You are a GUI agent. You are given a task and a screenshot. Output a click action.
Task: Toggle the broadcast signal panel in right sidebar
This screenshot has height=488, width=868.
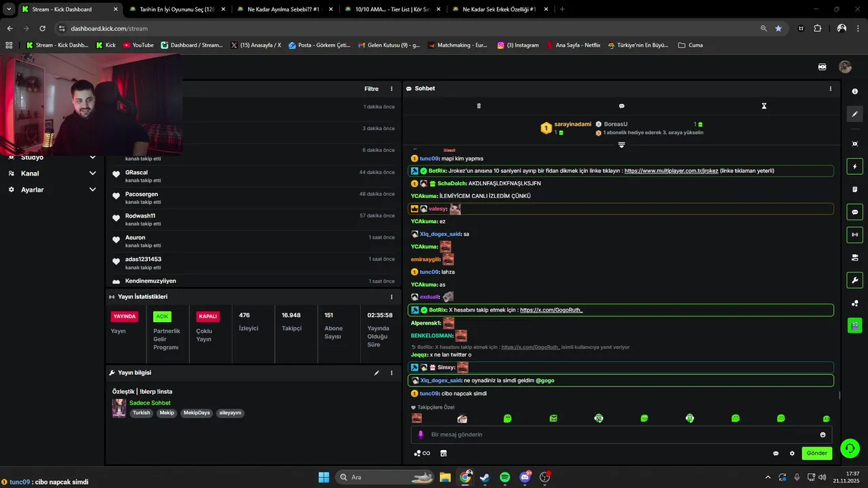(854, 235)
